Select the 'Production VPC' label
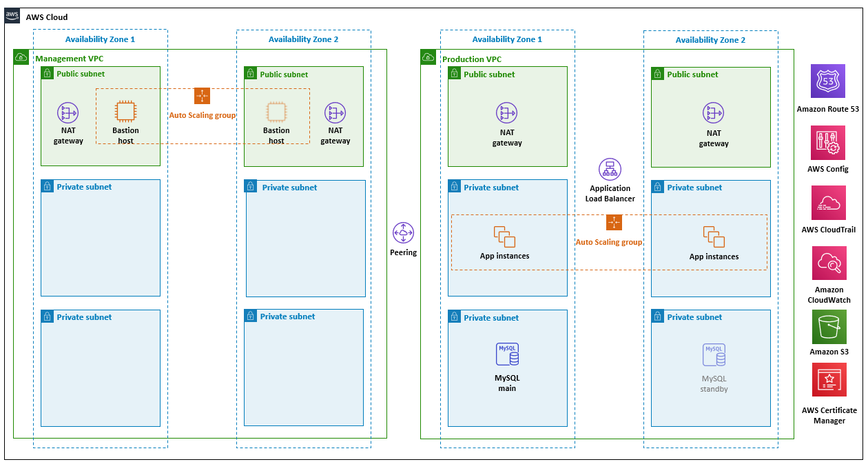This screenshot has width=868, height=462. [x=472, y=59]
